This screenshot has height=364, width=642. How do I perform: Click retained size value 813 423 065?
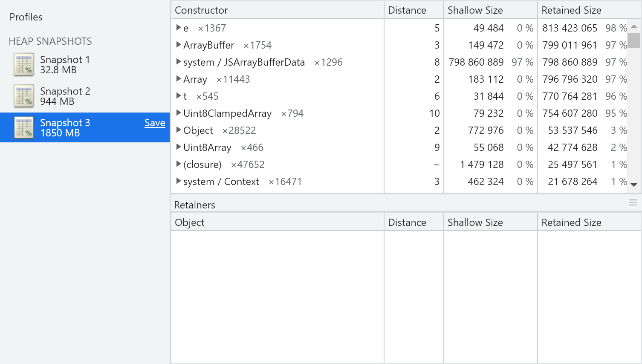pos(570,28)
